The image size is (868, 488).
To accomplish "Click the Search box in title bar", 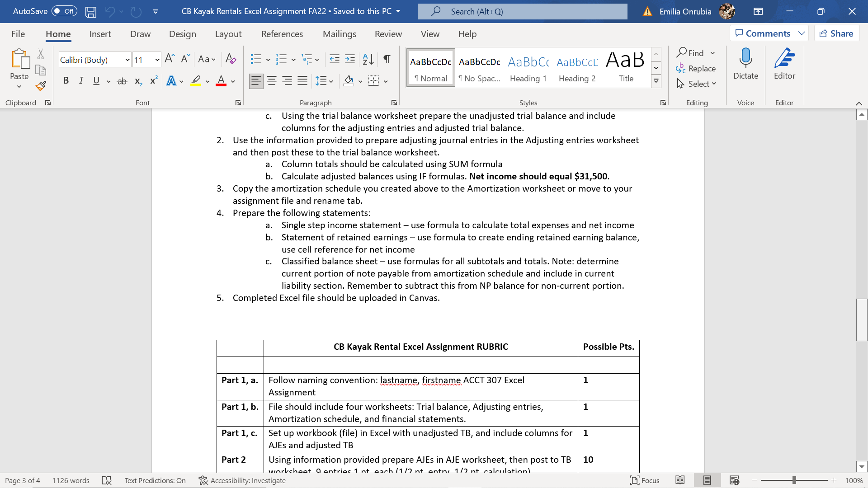I will coord(522,11).
